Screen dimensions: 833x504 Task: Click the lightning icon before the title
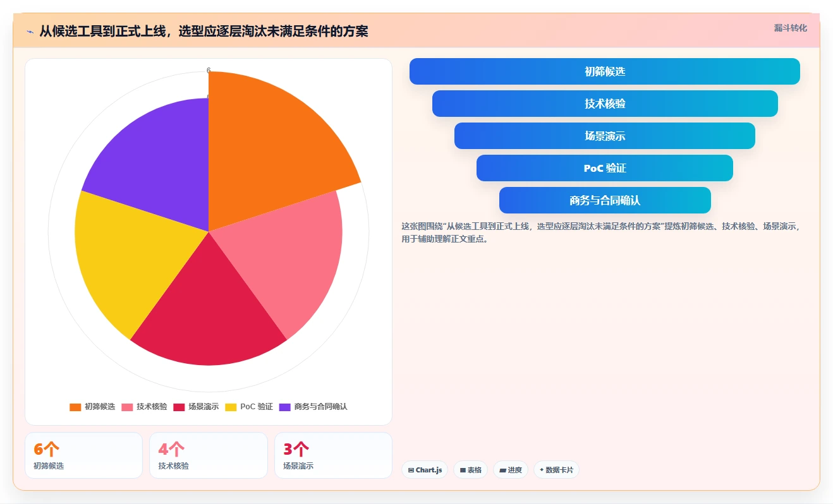point(30,31)
